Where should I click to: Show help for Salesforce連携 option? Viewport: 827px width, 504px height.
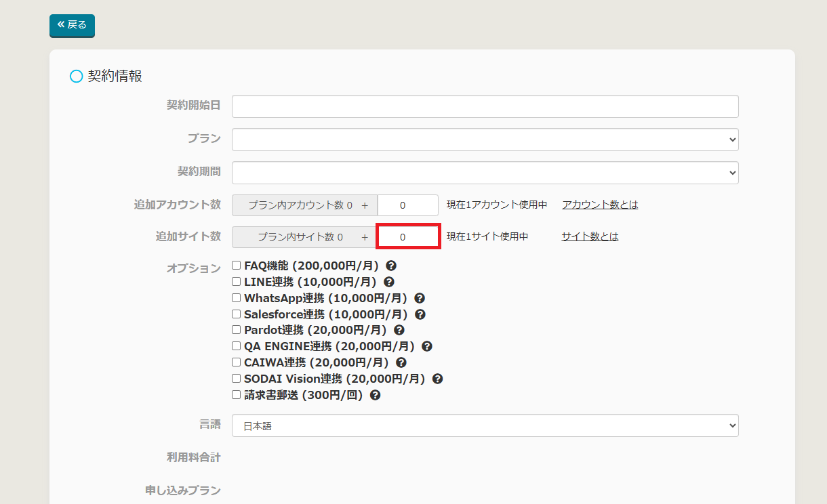[420, 314]
